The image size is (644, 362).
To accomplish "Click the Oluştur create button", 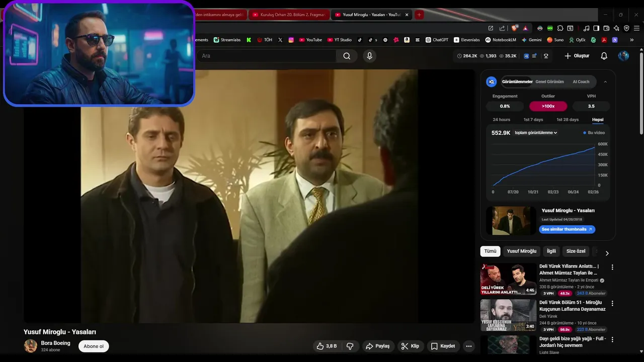I will [577, 56].
